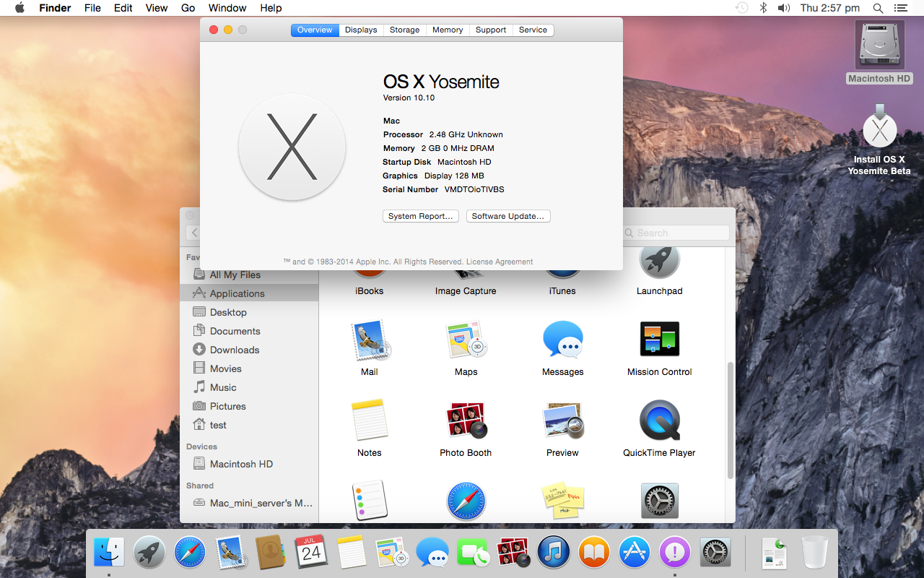Open Stickies app in Finder window
Screen dimensions: 924x578
562,501
